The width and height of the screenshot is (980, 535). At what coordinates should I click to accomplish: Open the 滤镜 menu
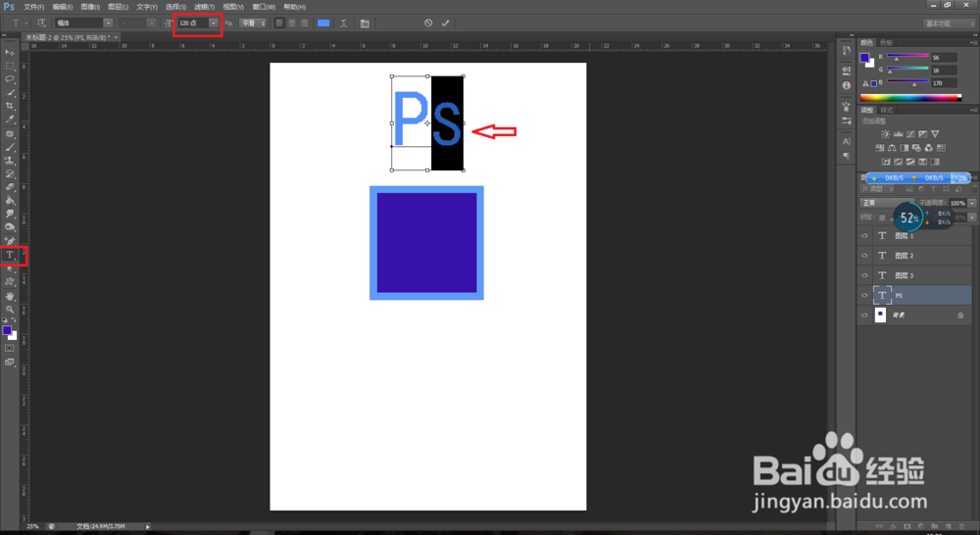205,7
